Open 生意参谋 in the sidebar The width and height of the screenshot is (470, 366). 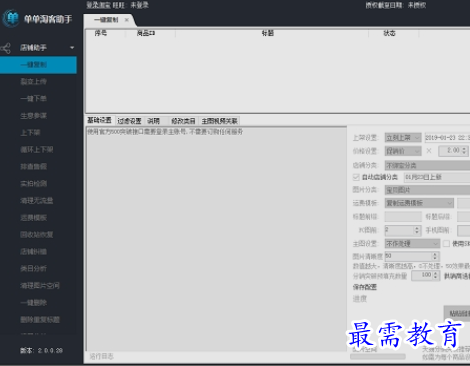[33, 115]
